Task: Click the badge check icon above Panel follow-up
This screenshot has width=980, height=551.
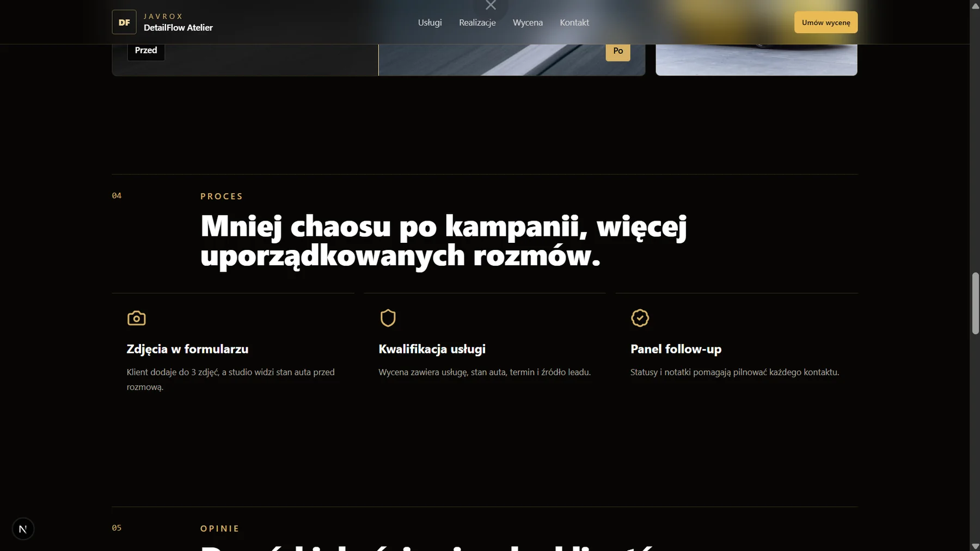Action: coord(640,318)
